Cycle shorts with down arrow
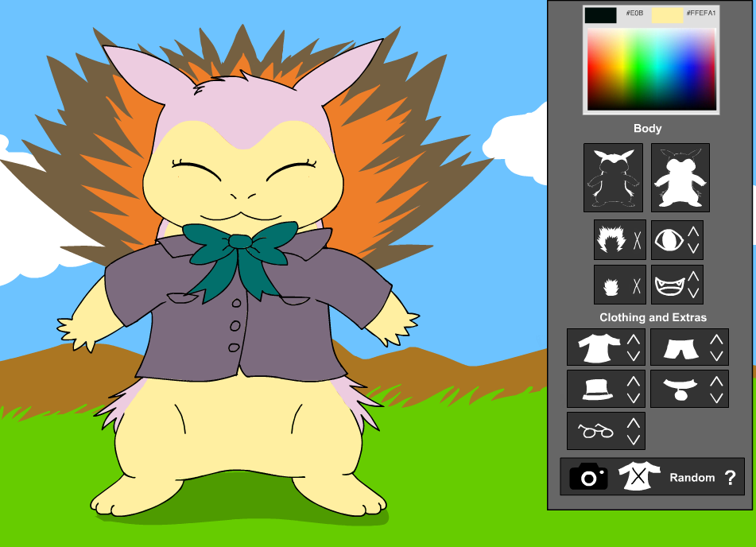The image size is (756, 547). pyautogui.click(x=716, y=356)
